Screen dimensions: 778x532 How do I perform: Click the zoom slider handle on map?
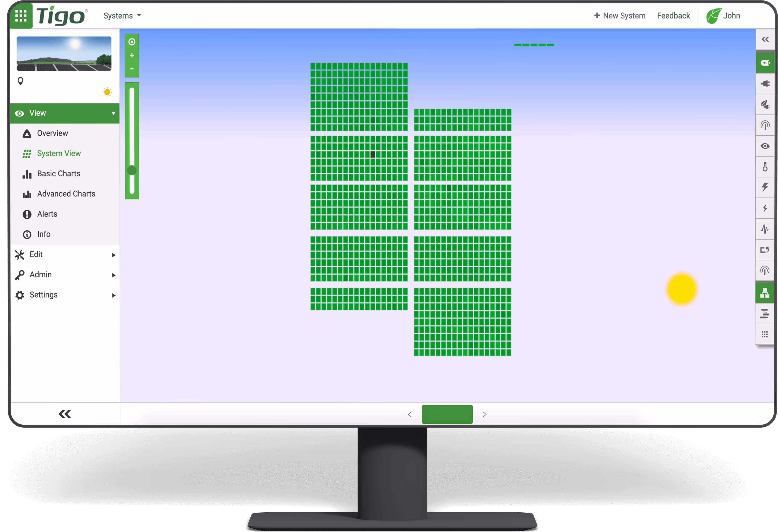[132, 170]
